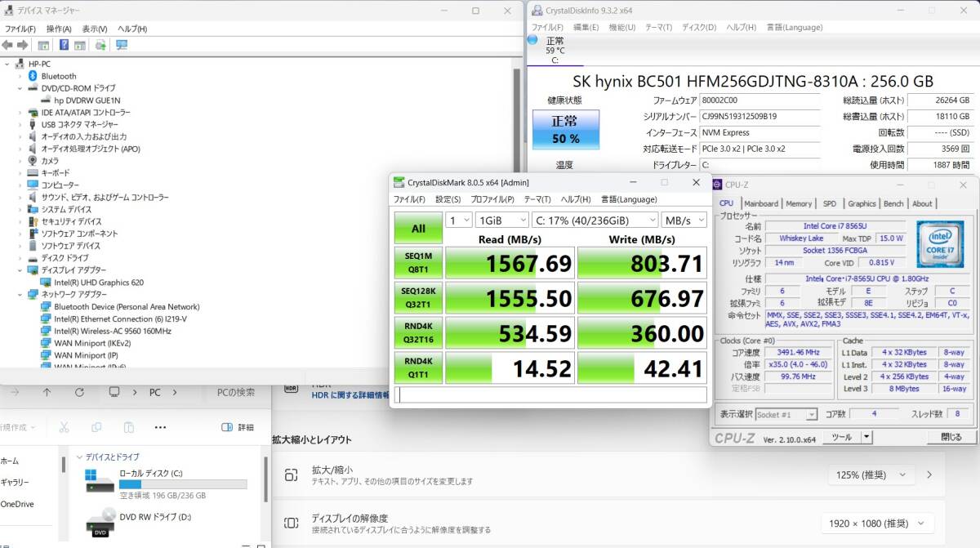Click the update driver icon with green arrow

pyautogui.click(x=100, y=45)
